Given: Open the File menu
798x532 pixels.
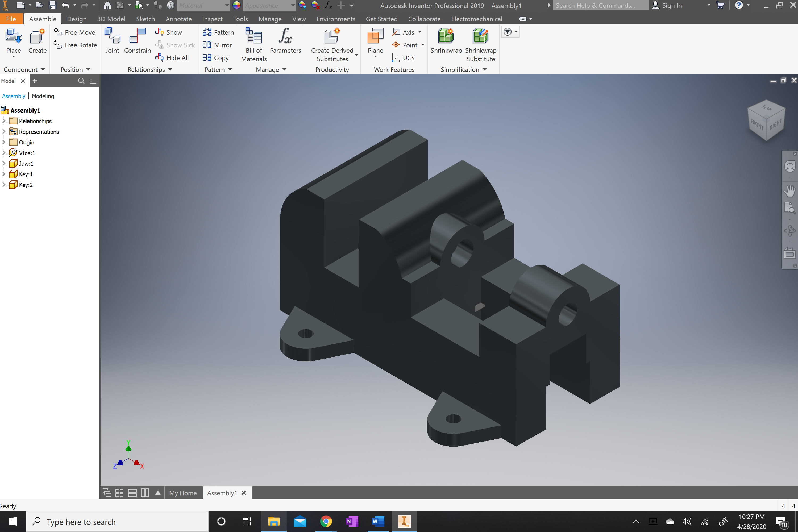Looking at the screenshot, I should (11, 19).
